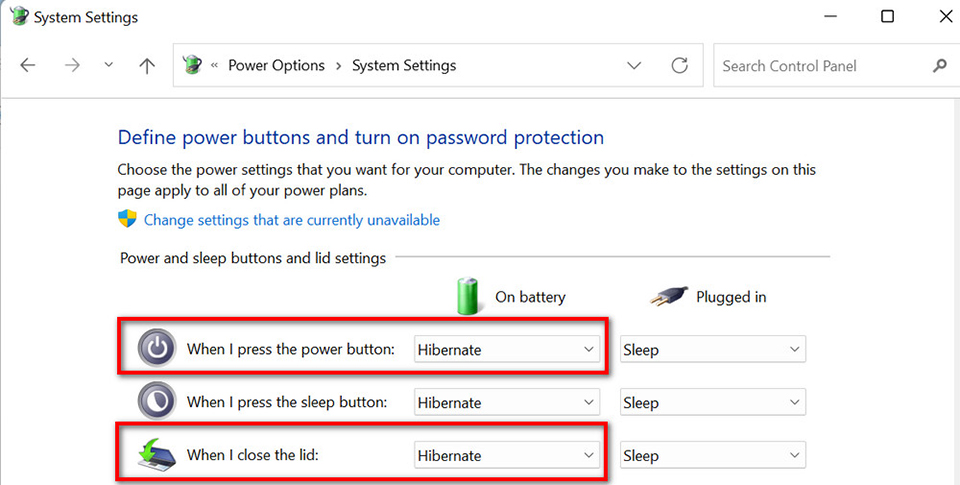Image resolution: width=960 pixels, height=485 pixels.
Task: Click the Search Control Panel field
Action: (x=820, y=66)
